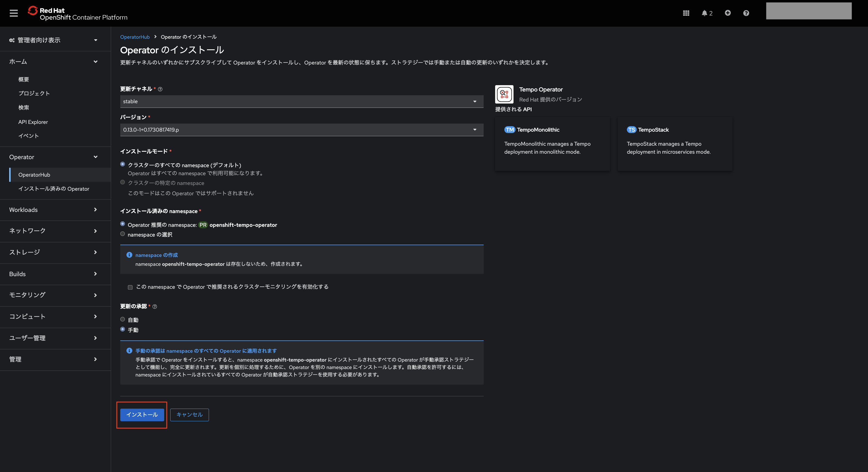Click the TempoStack API icon
868x472 pixels.
click(x=632, y=130)
